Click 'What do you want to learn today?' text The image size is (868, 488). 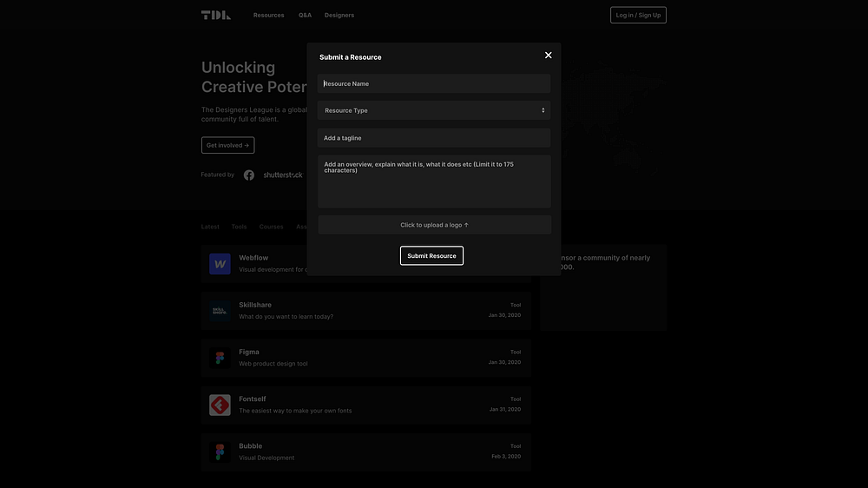tap(286, 316)
